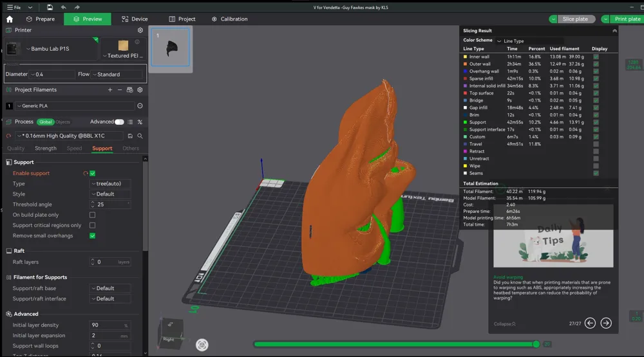The height and width of the screenshot is (357, 644).
Task: Toggle the Advanced switch
Action: (119, 122)
